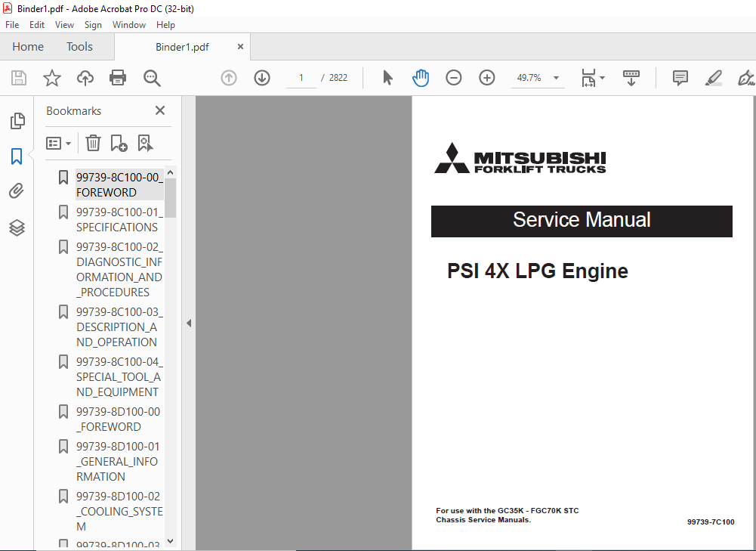756x551 pixels.
Task: Click the Sign document pen icon
Action: click(x=746, y=78)
